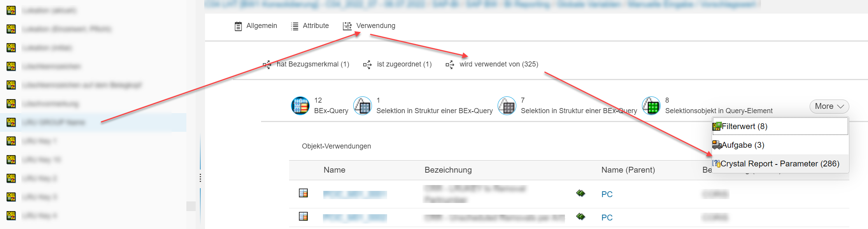Open the PC parent link in first row
This screenshot has height=229, width=868.
click(x=607, y=194)
